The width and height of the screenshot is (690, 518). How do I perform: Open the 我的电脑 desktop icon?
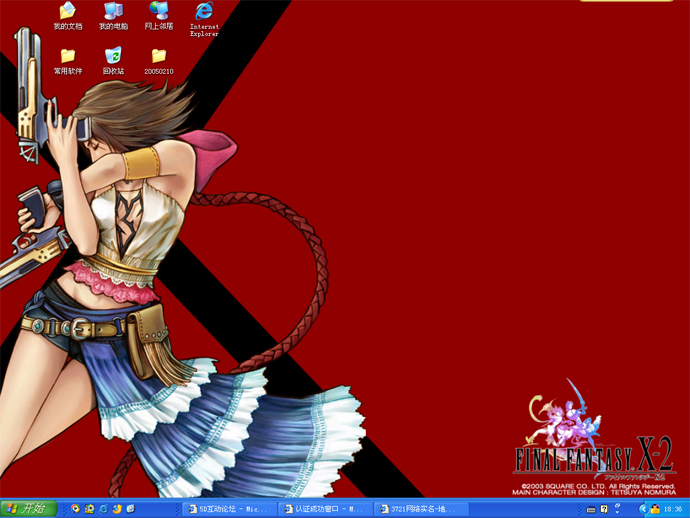click(x=114, y=16)
